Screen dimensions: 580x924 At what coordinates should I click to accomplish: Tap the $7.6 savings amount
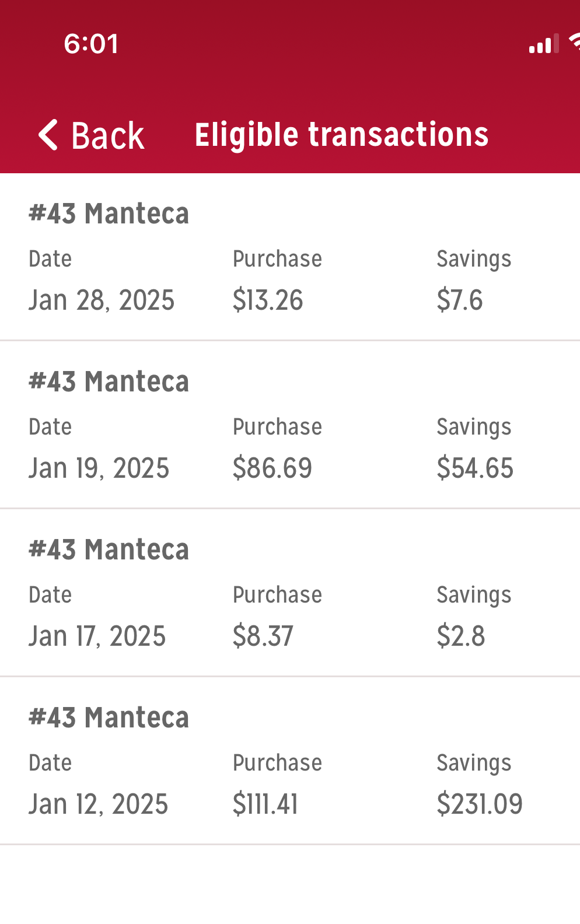460,300
